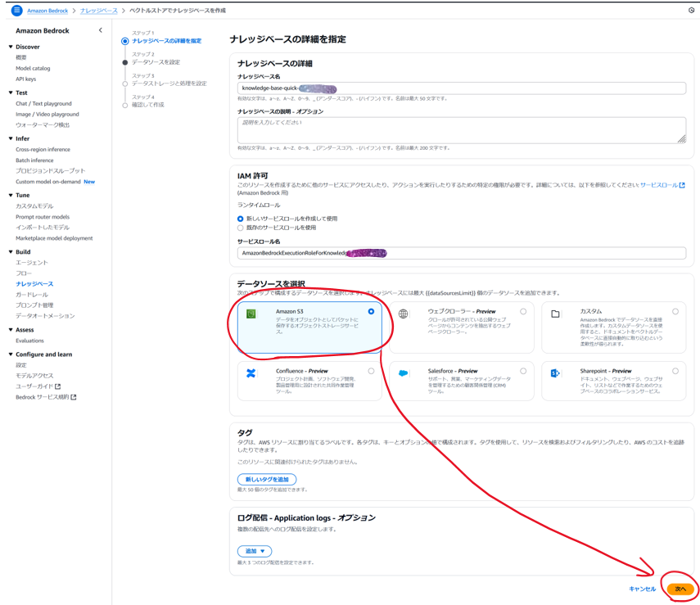Click the Confluence logo icon
The image size is (700, 605).
click(x=251, y=373)
